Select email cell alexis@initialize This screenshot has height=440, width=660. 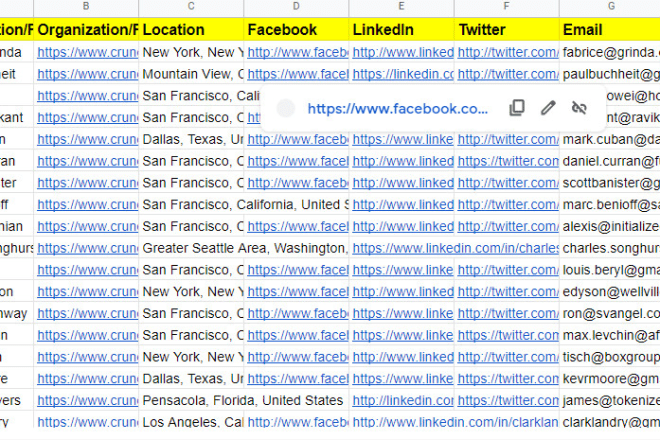610,227
